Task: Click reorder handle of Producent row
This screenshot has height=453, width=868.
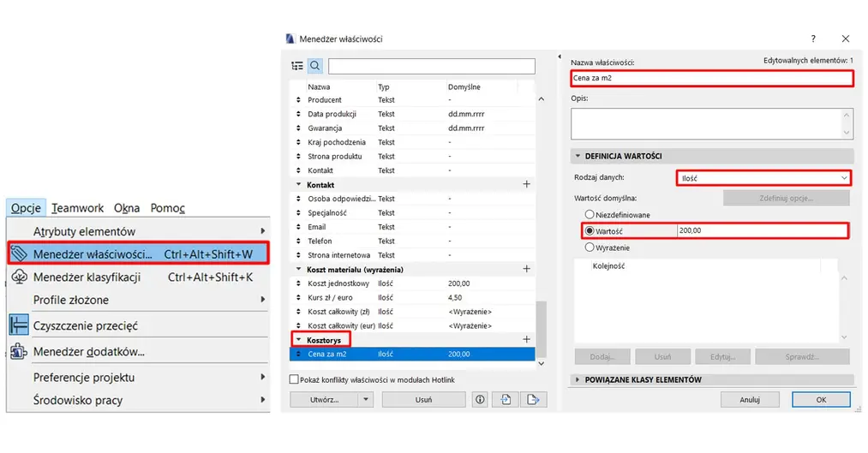Action: pos(298,100)
